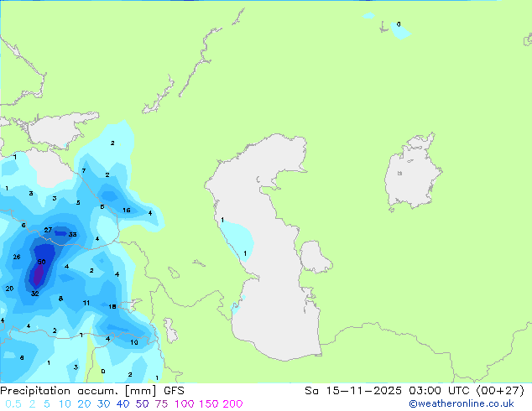Image resolution: width=532 pixels, height=411 pixels.
Task: Click the '200' legend value
Action: pyautogui.click(x=232, y=404)
